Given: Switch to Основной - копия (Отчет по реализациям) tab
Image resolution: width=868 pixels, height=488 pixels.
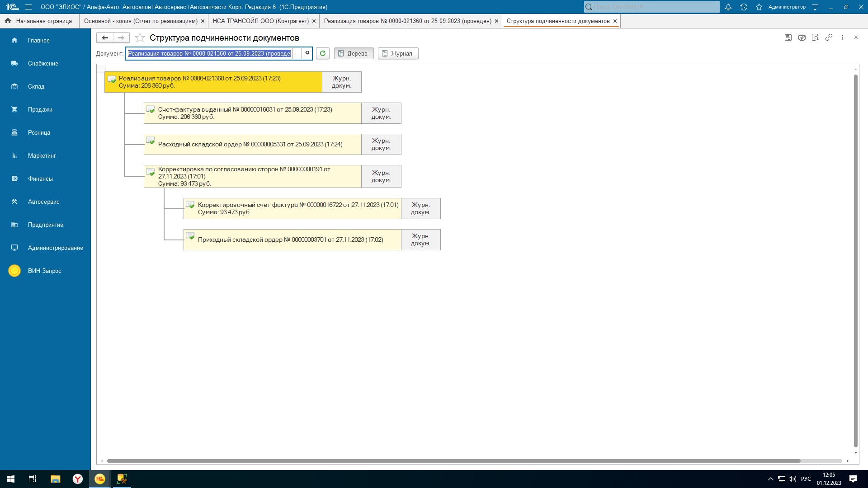Looking at the screenshot, I should (x=141, y=21).
